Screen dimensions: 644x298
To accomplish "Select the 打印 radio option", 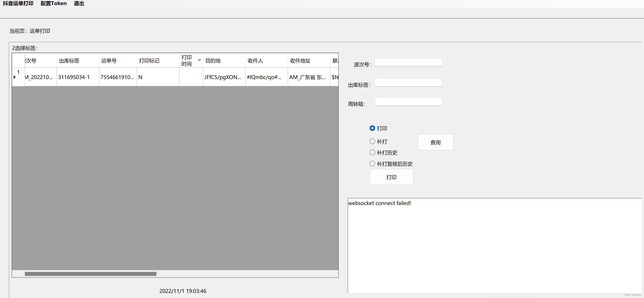I will point(372,128).
